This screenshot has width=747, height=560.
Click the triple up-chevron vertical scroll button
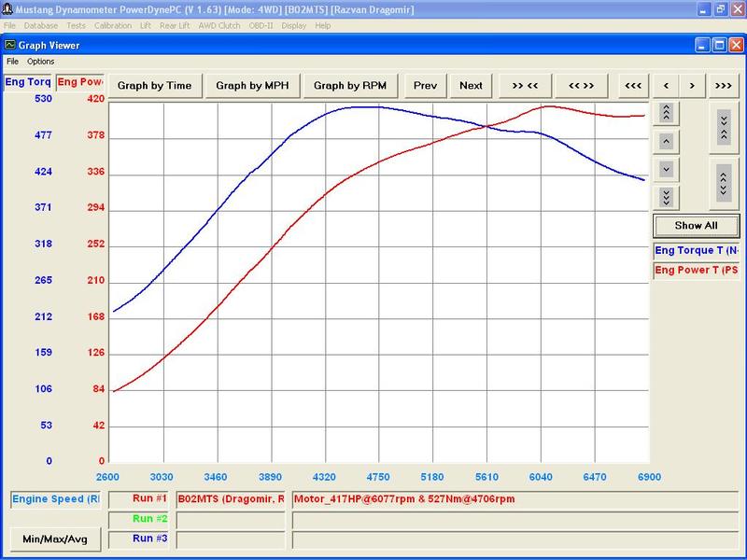(666, 113)
